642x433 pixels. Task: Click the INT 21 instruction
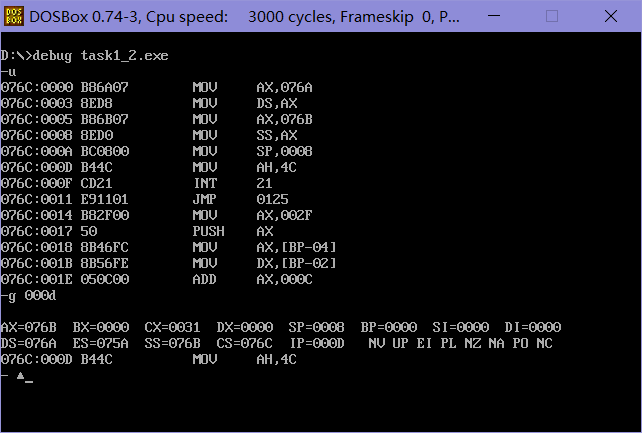pos(233,183)
